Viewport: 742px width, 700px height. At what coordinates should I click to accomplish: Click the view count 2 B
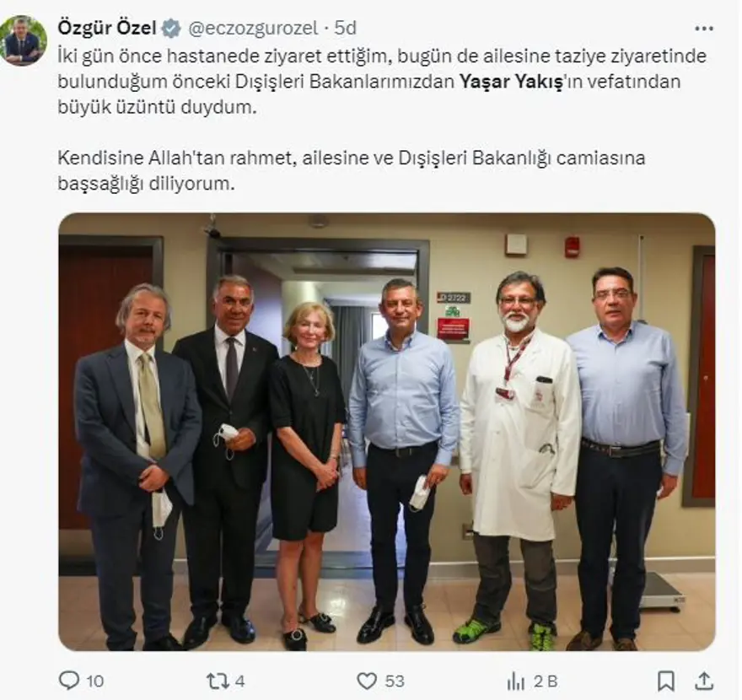546,681
